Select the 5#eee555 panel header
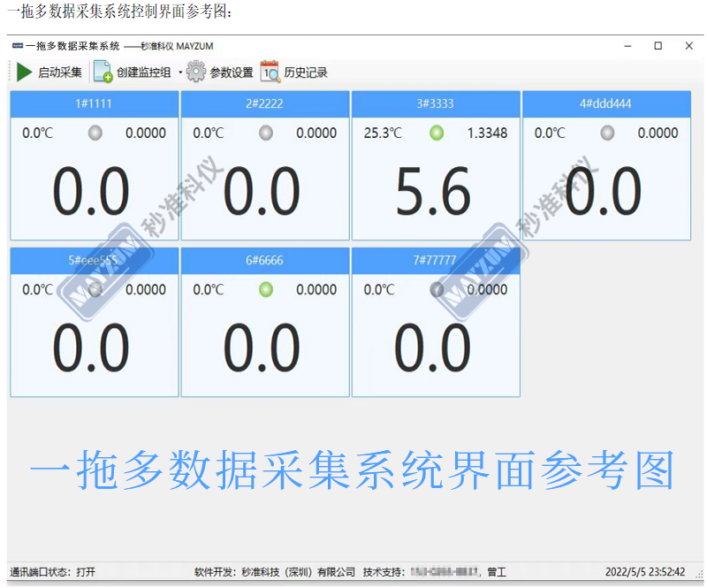The height and width of the screenshot is (588, 707). click(x=94, y=261)
